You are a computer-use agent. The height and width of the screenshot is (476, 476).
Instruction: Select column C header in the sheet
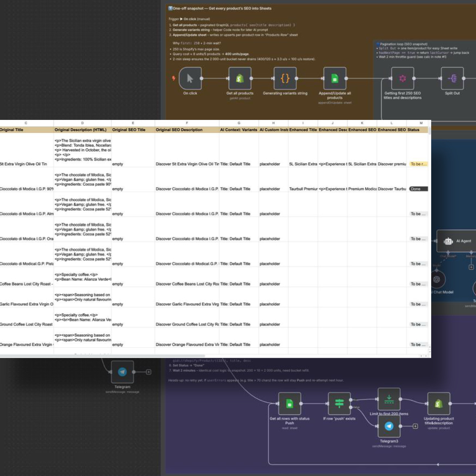26,123
